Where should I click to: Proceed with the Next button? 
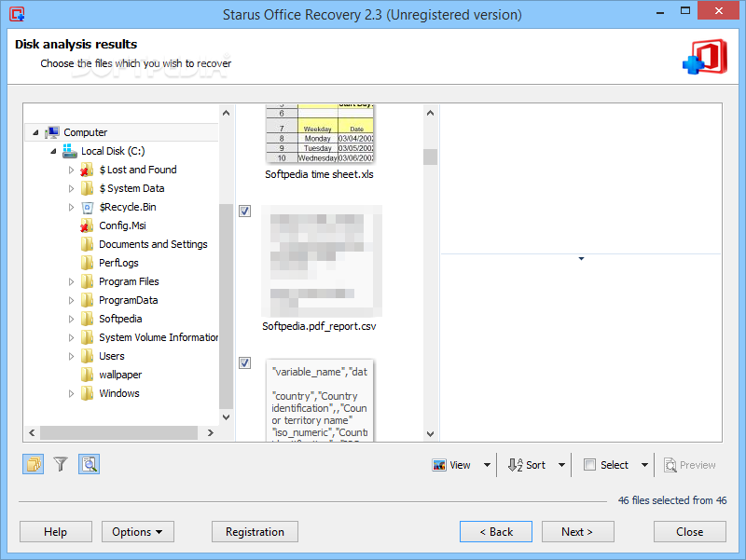577,531
